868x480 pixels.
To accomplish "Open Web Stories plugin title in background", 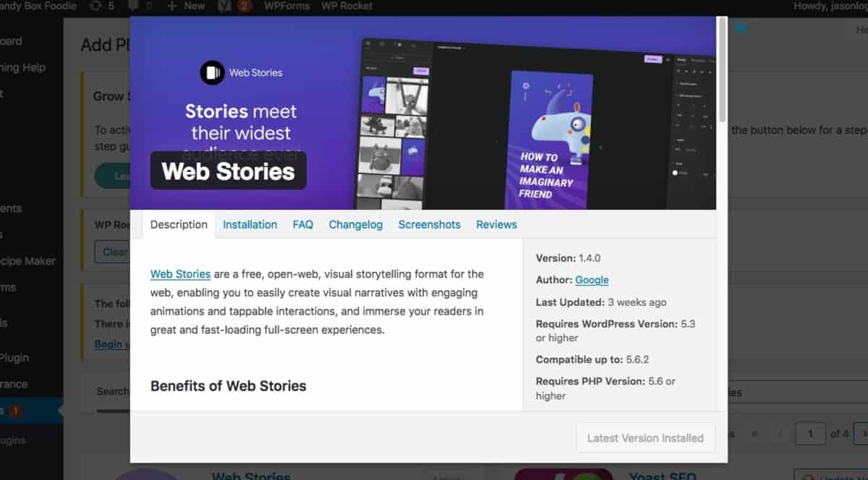I will [251, 476].
